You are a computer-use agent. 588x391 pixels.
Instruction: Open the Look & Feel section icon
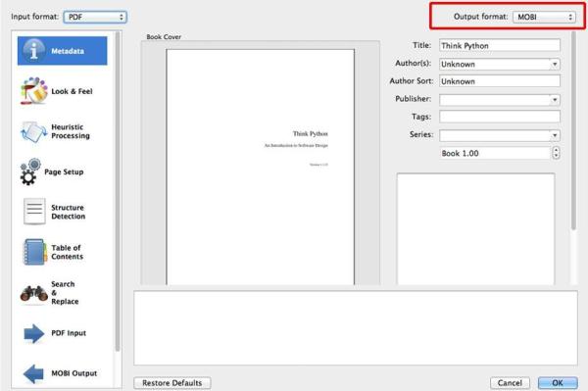click(33, 91)
